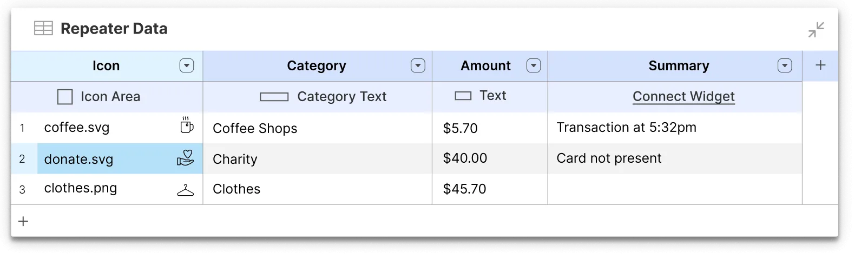Click the Category Text rectangle widget icon
This screenshot has height=259, width=868.
coord(274,97)
